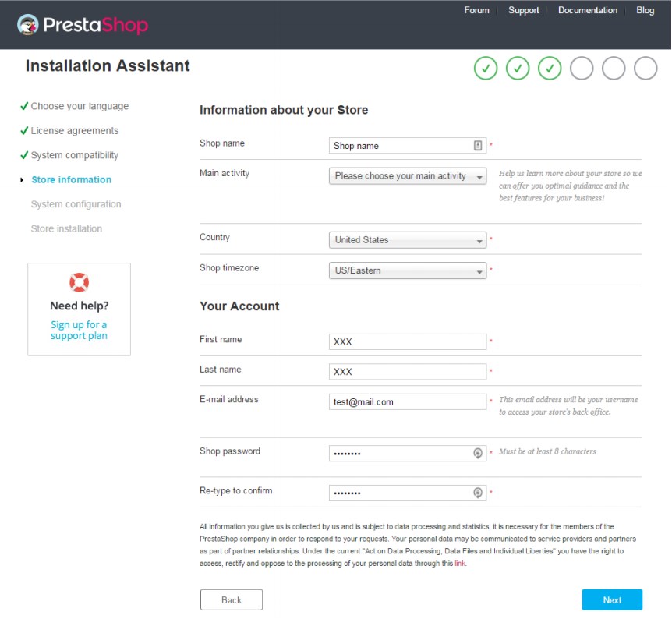Click the last empty step circle

(645, 69)
